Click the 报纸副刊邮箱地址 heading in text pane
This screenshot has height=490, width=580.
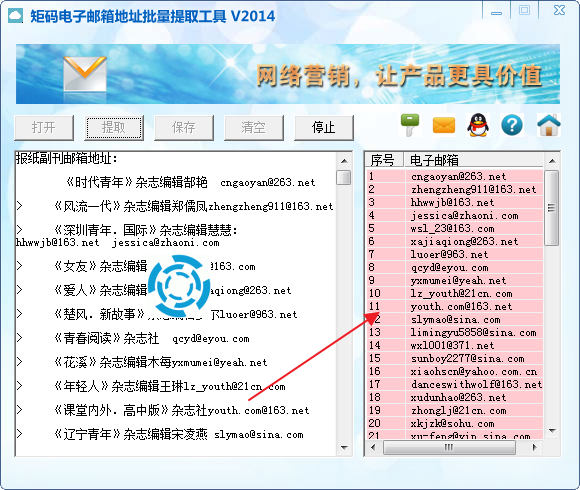pyautogui.click(x=67, y=159)
